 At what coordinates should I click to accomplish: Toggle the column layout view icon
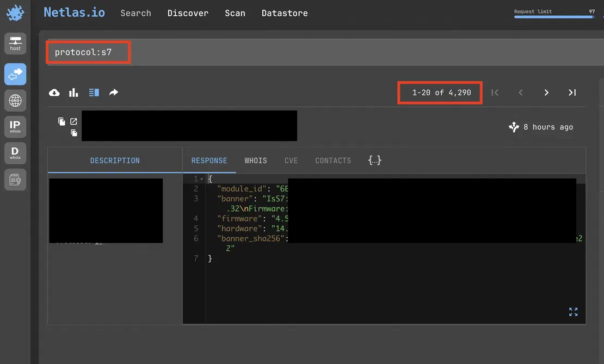94,92
